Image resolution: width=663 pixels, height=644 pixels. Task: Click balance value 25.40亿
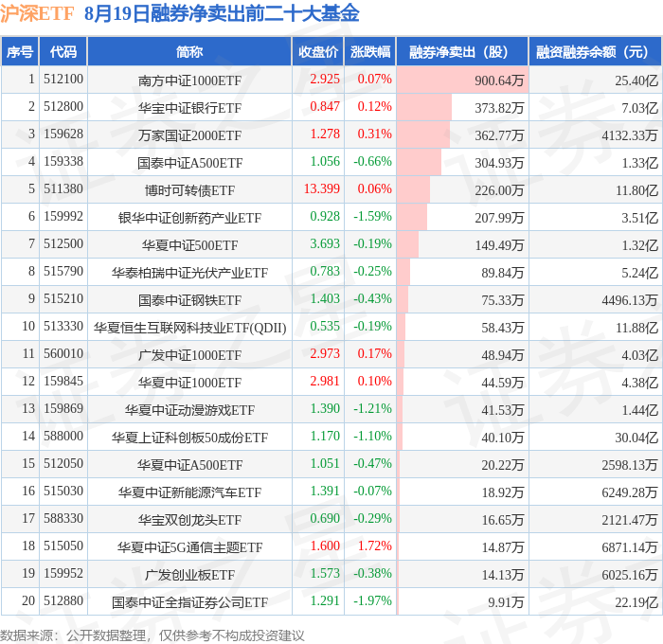(x=636, y=80)
